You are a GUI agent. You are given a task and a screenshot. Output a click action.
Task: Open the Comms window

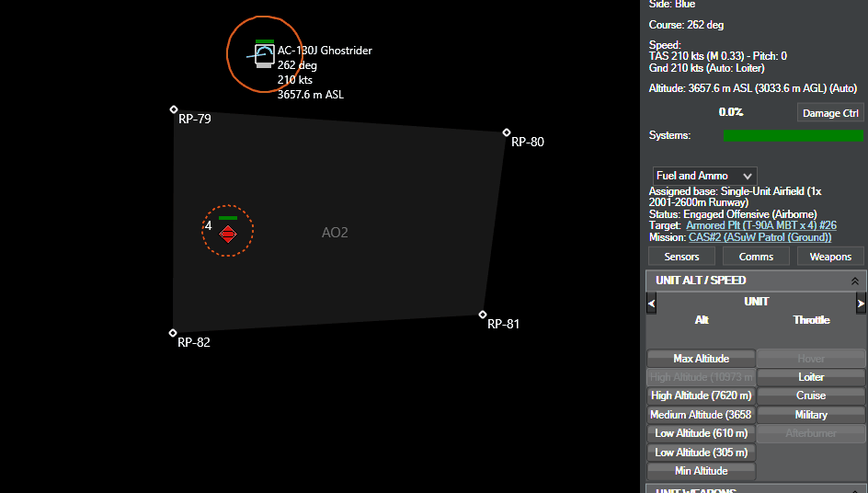[756, 257]
